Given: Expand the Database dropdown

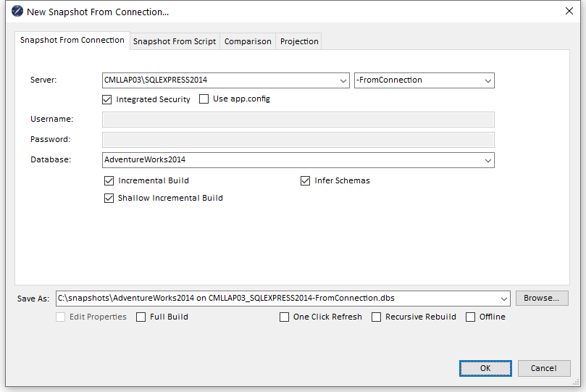Looking at the screenshot, I should tap(488, 160).
